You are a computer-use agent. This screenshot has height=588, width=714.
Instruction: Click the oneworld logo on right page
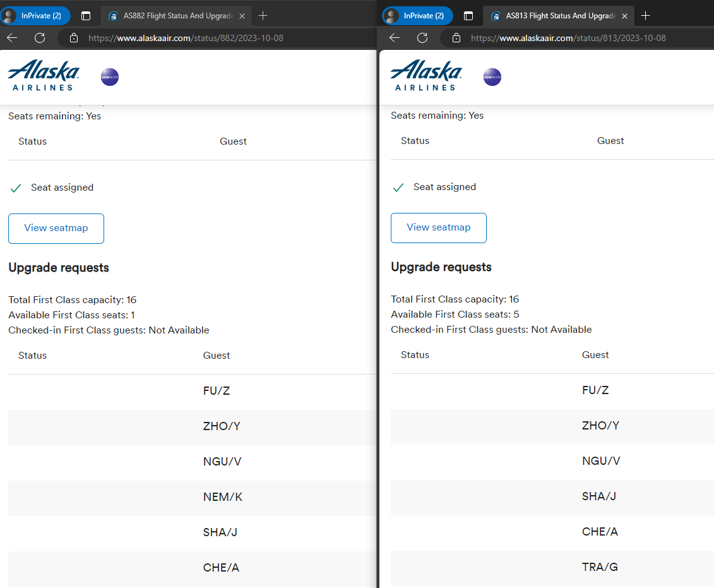(492, 77)
